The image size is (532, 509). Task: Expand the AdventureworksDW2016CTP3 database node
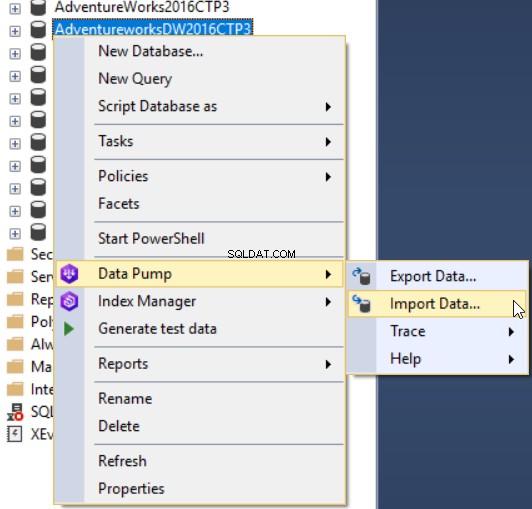pyautogui.click(x=15, y=31)
